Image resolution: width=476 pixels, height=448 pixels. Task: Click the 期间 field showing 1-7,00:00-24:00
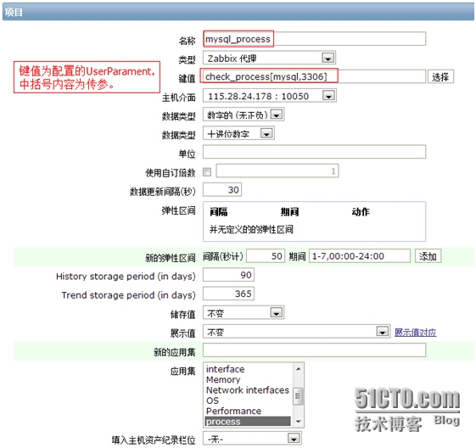[360, 256]
